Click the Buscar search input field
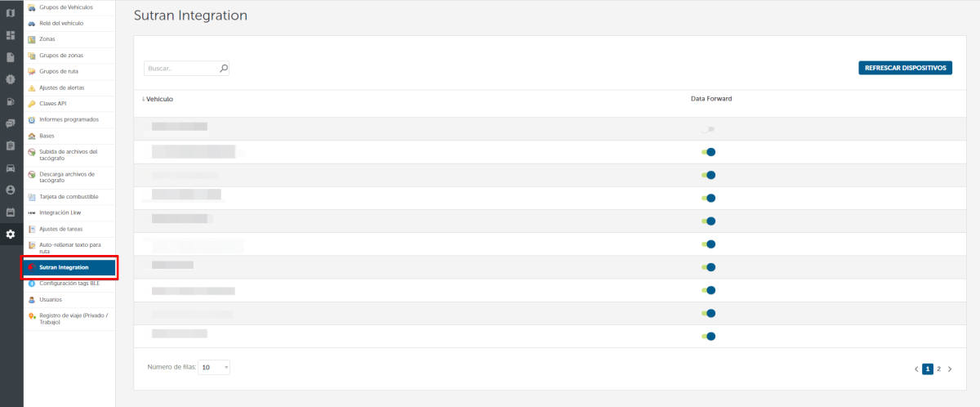 tap(181, 69)
